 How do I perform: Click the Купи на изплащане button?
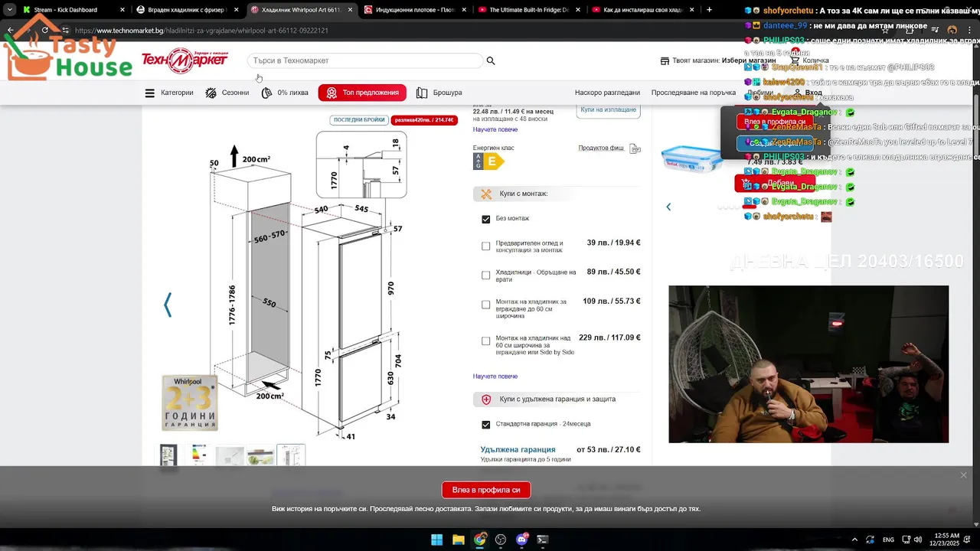(608, 109)
